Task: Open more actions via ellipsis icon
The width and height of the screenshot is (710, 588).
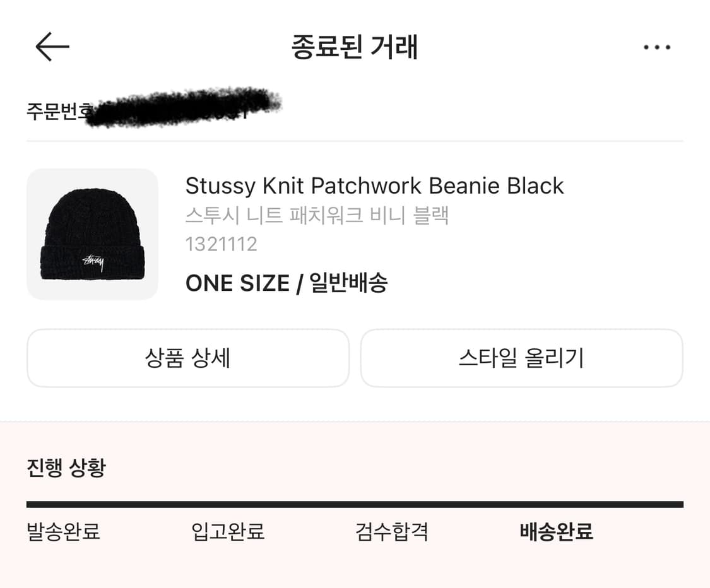Action: click(x=656, y=47)
